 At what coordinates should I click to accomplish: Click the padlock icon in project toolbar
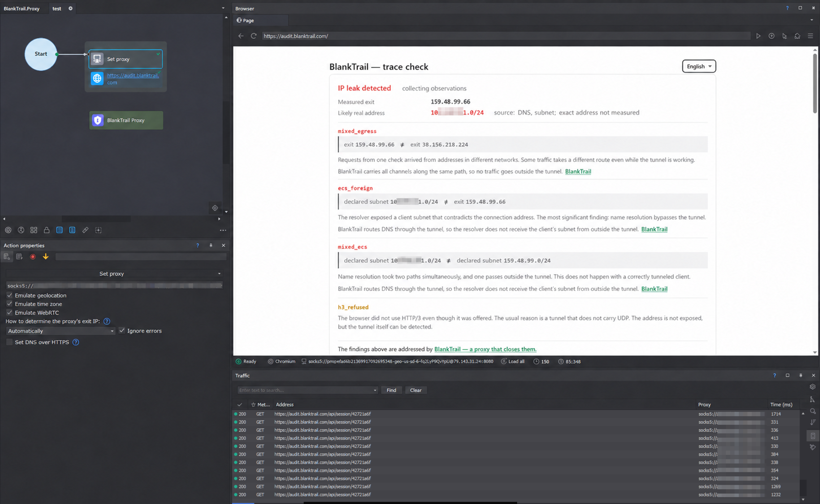pyautogui.click(x=47, y=230)
